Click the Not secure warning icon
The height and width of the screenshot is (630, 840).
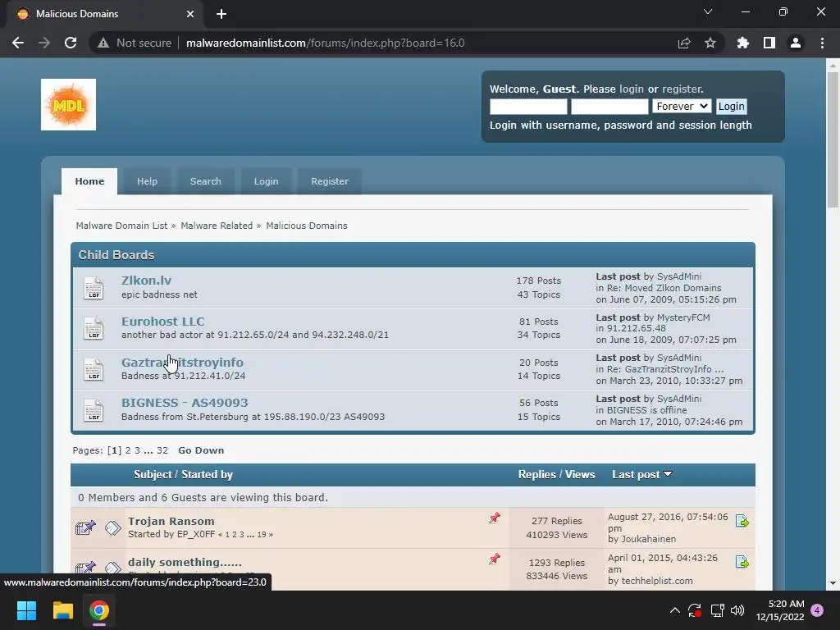click(x=103, y=43)
